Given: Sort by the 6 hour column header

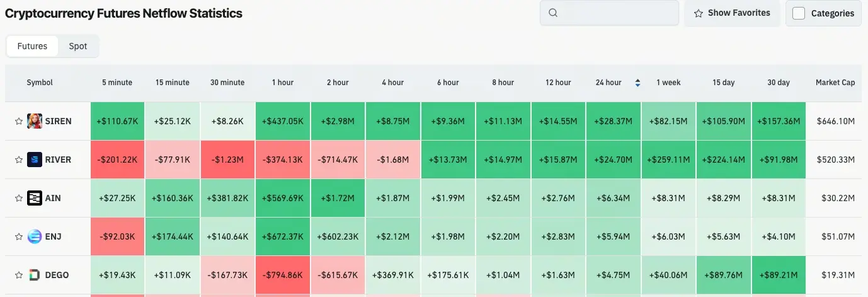Looking at the screenshot, I should [x=448, y=83].
